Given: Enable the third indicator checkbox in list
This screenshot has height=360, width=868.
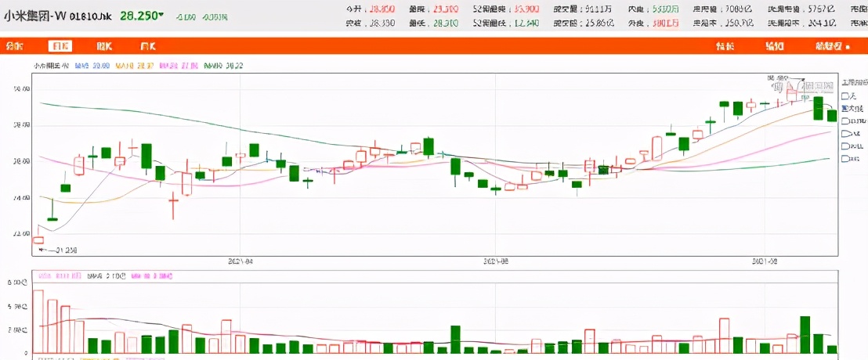Looking at the screenshot, I should (x=844, y=121).
